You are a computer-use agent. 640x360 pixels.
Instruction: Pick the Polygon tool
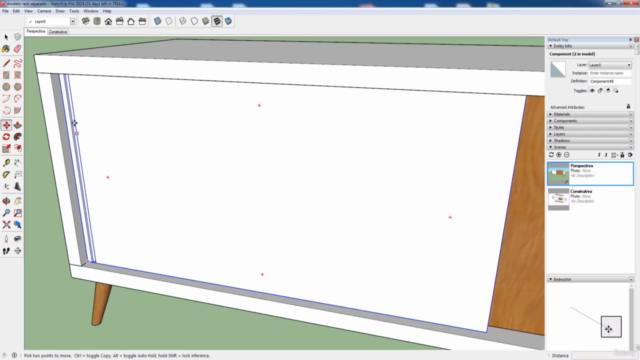point(18,87)
